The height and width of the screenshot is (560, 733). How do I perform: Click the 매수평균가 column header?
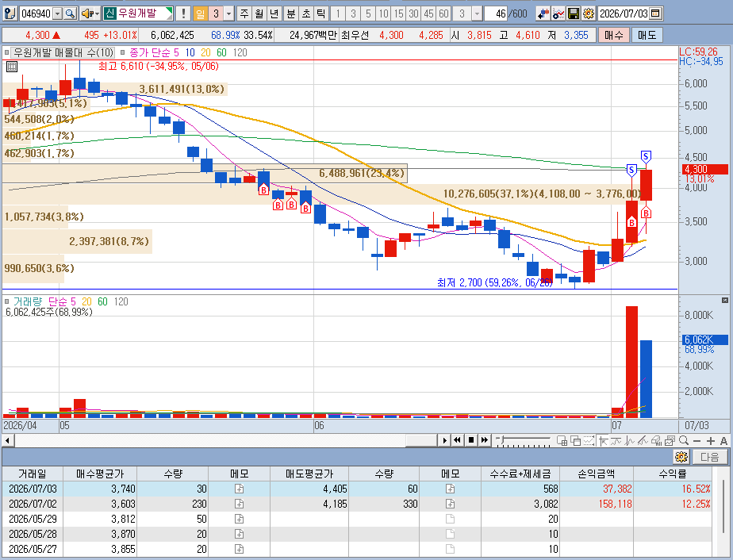[100, 474]
